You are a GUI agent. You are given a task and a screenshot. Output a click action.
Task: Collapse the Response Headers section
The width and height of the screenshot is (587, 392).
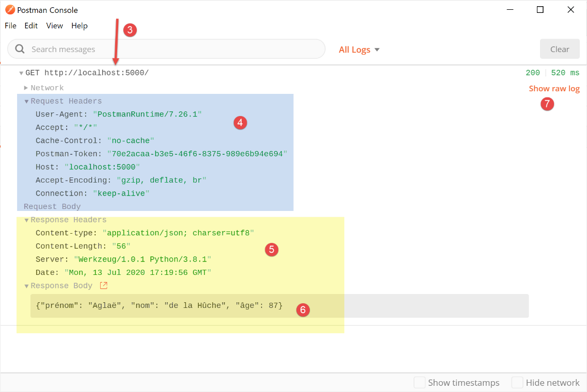pyautogui.click(x=27, y=220)
